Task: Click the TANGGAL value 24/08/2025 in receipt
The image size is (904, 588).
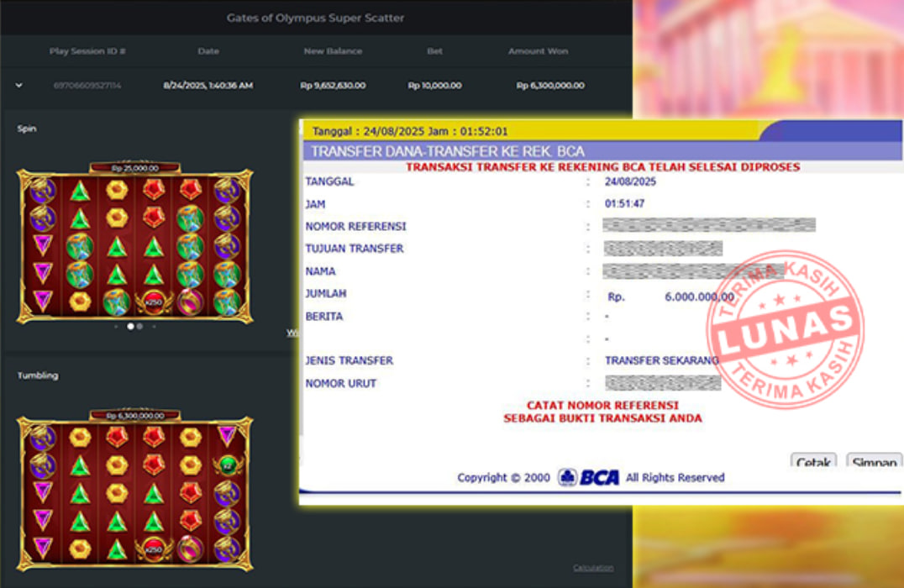Action: pyautogui.click(x=630, y=181)
